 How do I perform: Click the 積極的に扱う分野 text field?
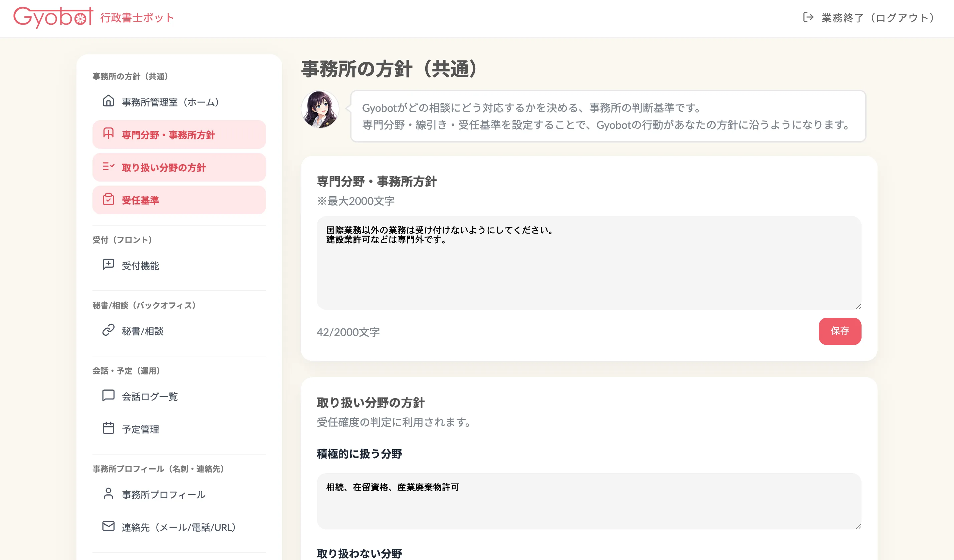coord(589,501)
